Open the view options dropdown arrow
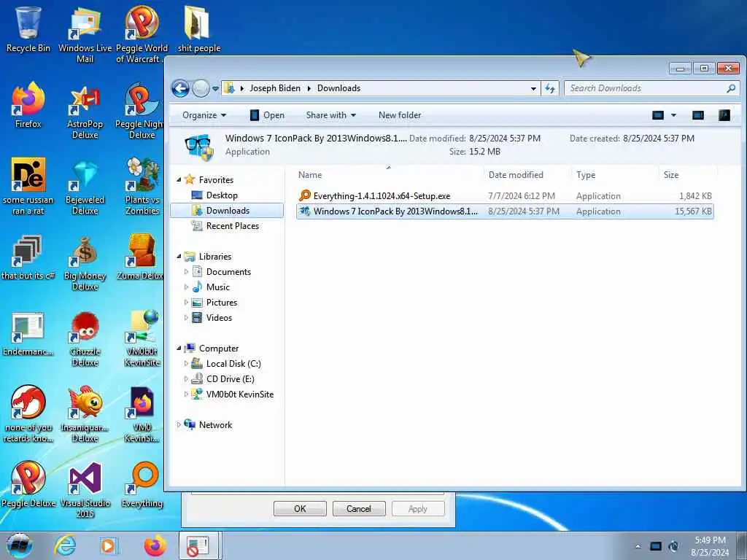Screen dimensions: 747x560 tap(673, 114)
